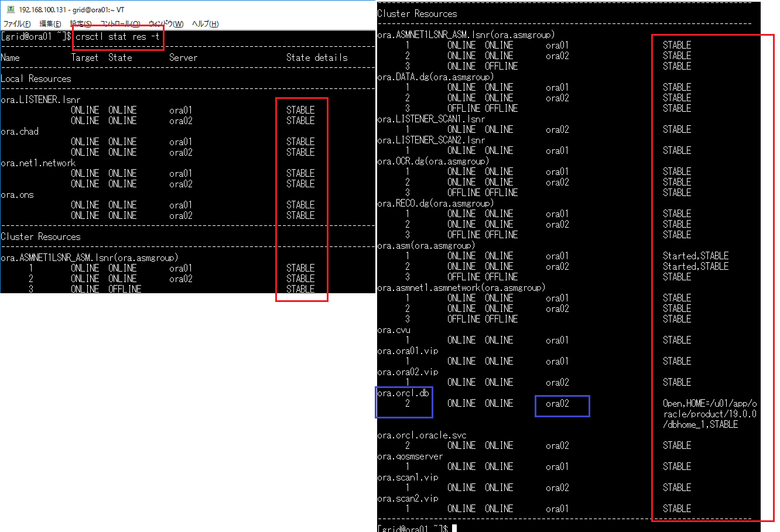Click 'ora.LISTENER_SCAN2.lsnr' resource name
This screenshot has height=532, width=780.
pos(431,139)
